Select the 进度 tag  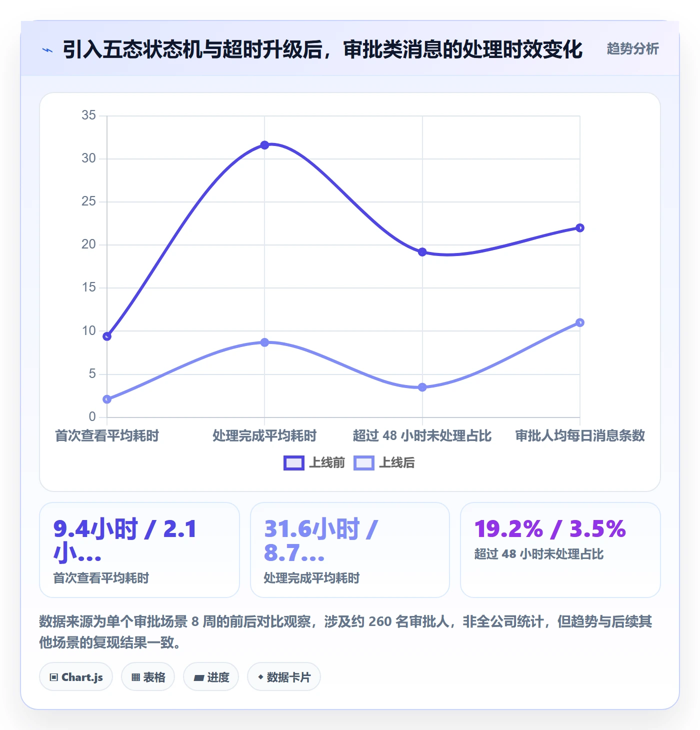pos(211,677)
